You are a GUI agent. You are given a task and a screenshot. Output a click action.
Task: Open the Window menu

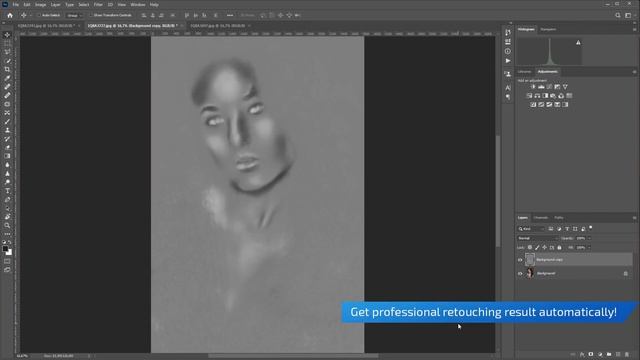[138, 4]
